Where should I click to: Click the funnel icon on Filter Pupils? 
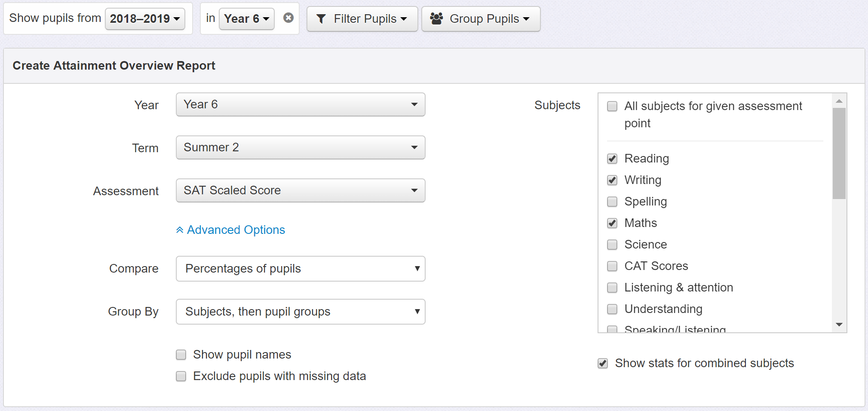(321, 19)
